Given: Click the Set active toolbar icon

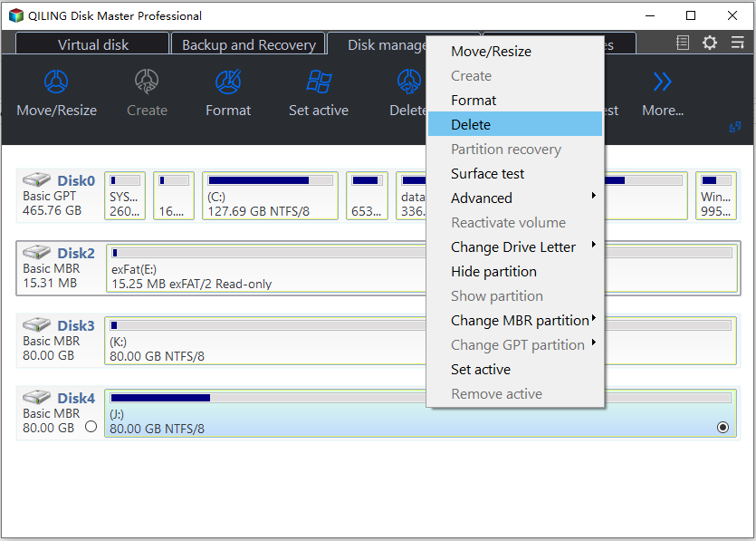Looking at the screenshot, I should pos(319,82).
